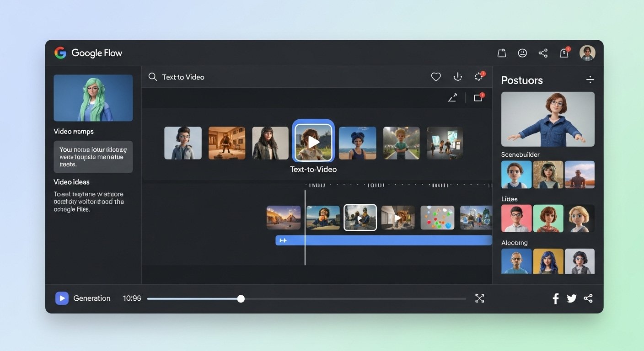Click the pencil edit icon
This screenshot has width=644, height=351.
click(x=452, y=98)
